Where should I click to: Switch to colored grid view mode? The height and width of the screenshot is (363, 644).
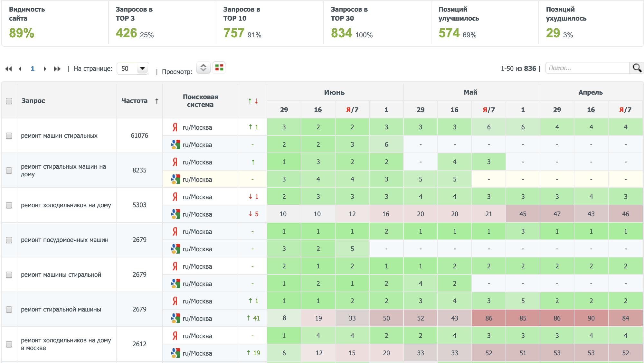click(219, 67)
